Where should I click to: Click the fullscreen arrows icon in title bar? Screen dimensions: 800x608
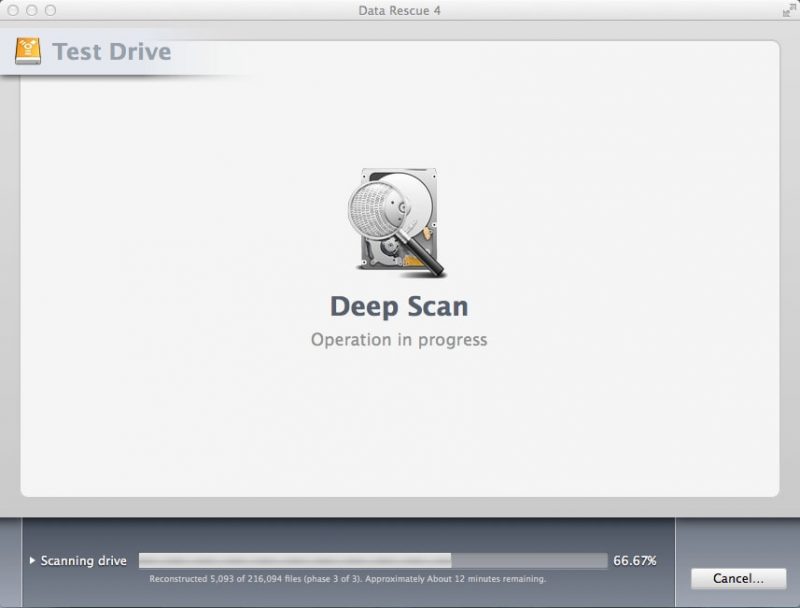[789, 10]
